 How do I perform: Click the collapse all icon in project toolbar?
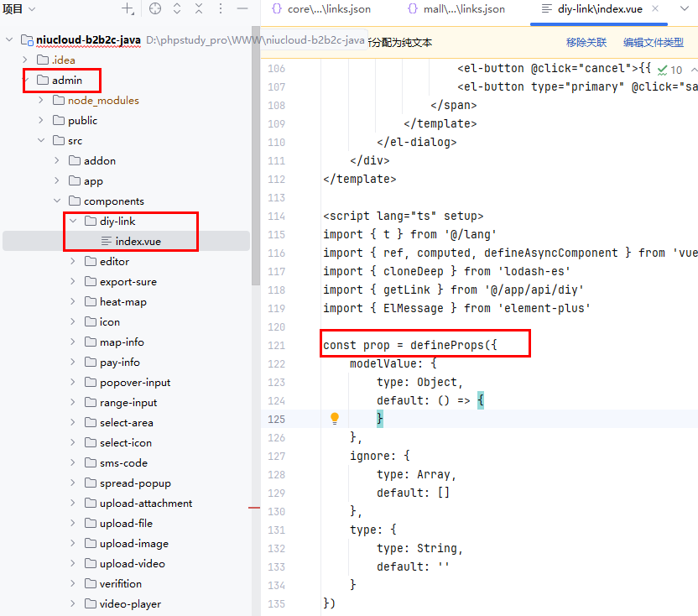tap(199, 8)
